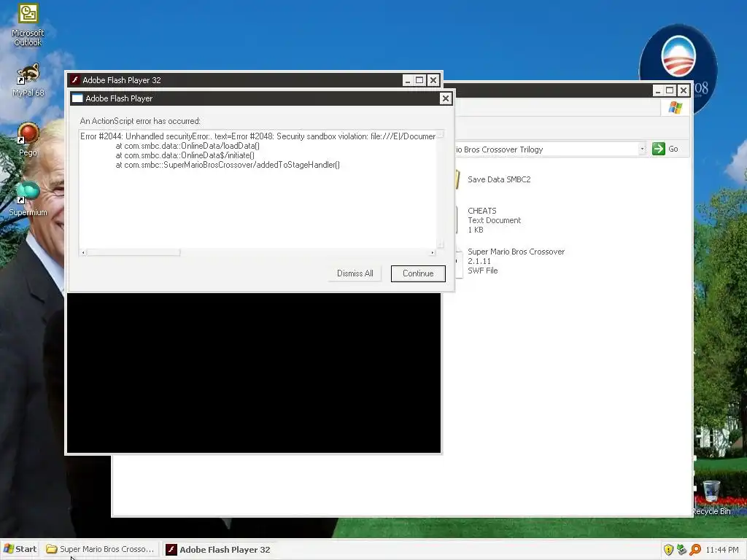
Task: Close the Explorer folder window
Action: [683, 90]
